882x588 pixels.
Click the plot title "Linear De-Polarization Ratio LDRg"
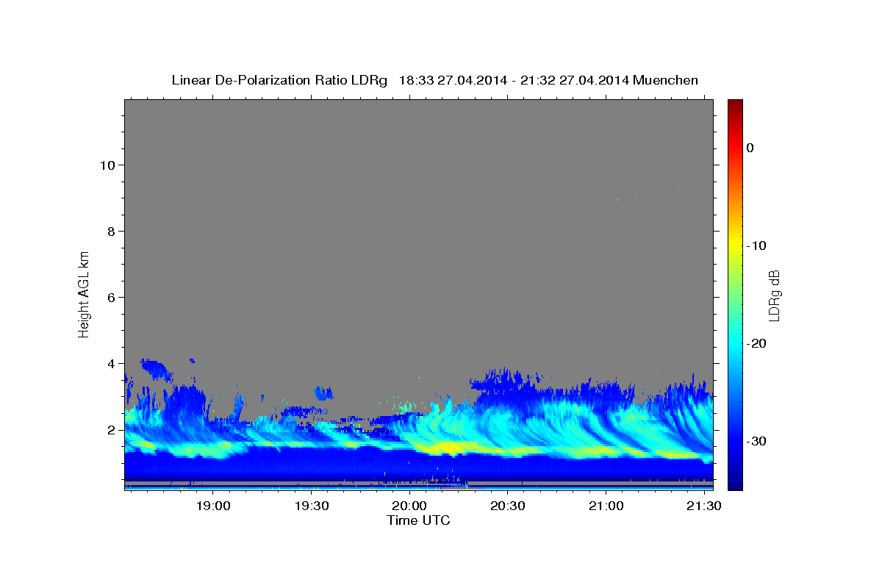click(x=279, y=80)
